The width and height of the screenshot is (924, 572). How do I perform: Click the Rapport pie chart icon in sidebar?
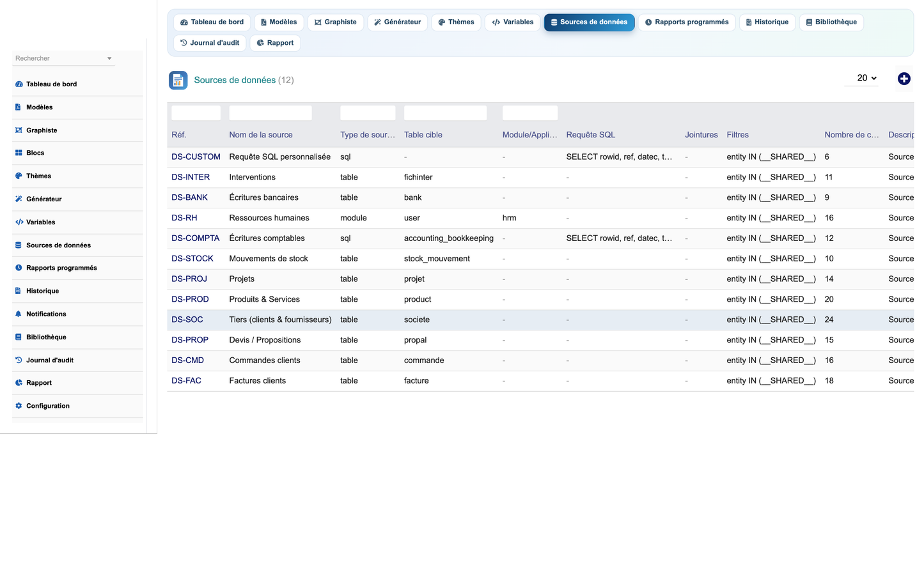tap(19, 383)
